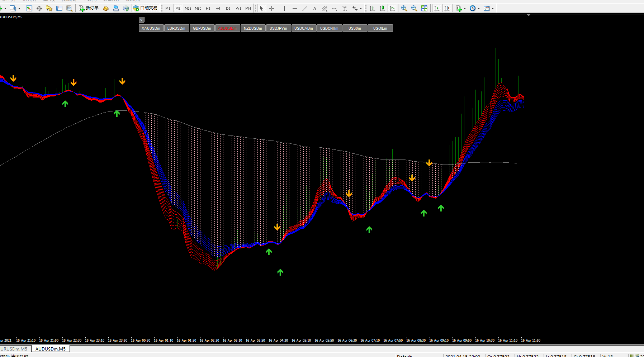This screenshot has width=644, height=357.
Task: Open the Navigator star-folder icon
Action: (x=49, y=8)
